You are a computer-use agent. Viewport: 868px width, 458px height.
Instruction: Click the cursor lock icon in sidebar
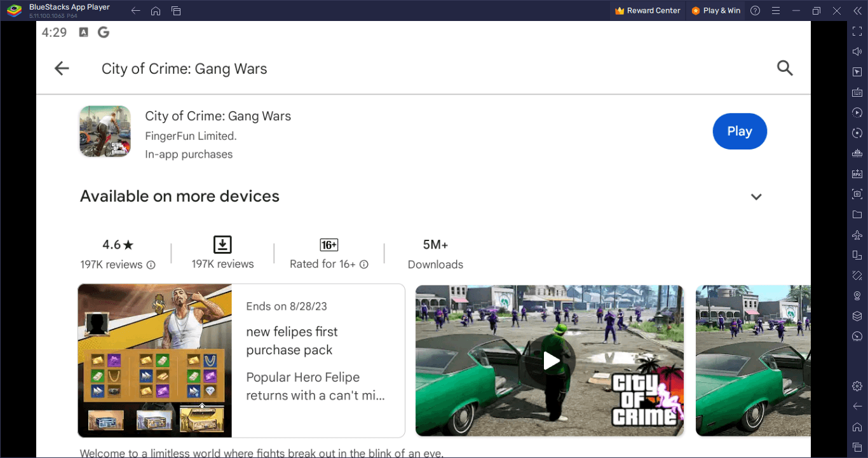click(857, 72)
